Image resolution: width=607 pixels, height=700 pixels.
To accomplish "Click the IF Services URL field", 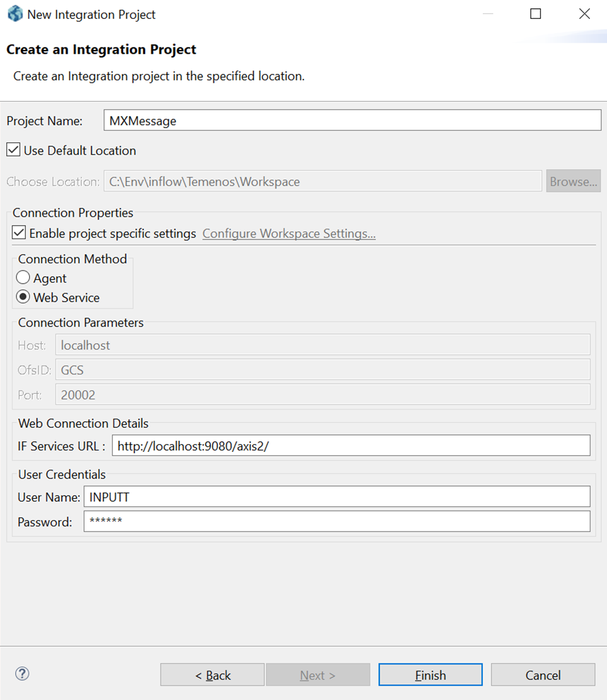I will [351, 446].
